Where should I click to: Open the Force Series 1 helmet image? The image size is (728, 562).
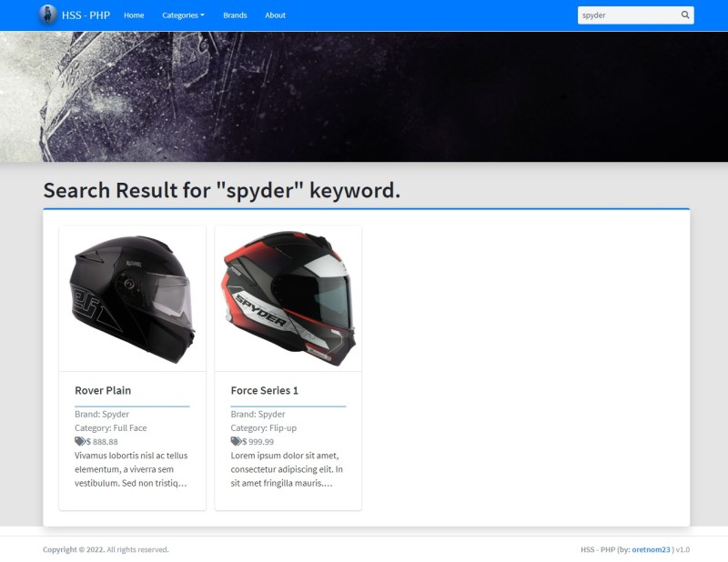(288, 299)
